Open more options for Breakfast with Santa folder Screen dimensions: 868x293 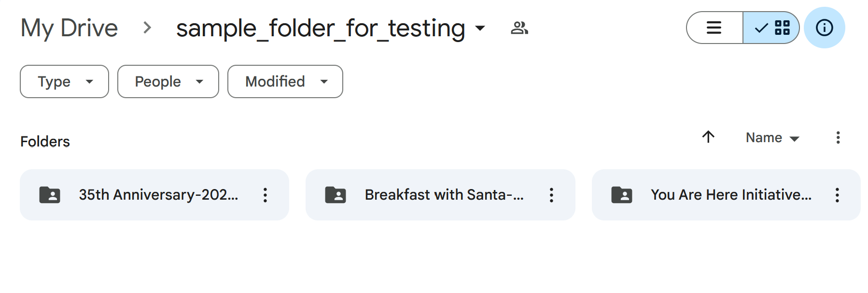pos(551,195)
